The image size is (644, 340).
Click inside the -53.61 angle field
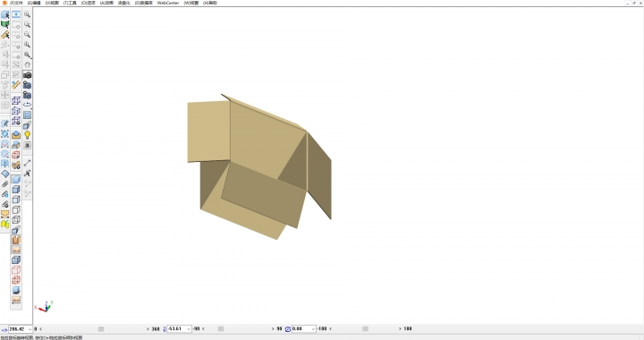pyautogui.click(x=176, y=329)
